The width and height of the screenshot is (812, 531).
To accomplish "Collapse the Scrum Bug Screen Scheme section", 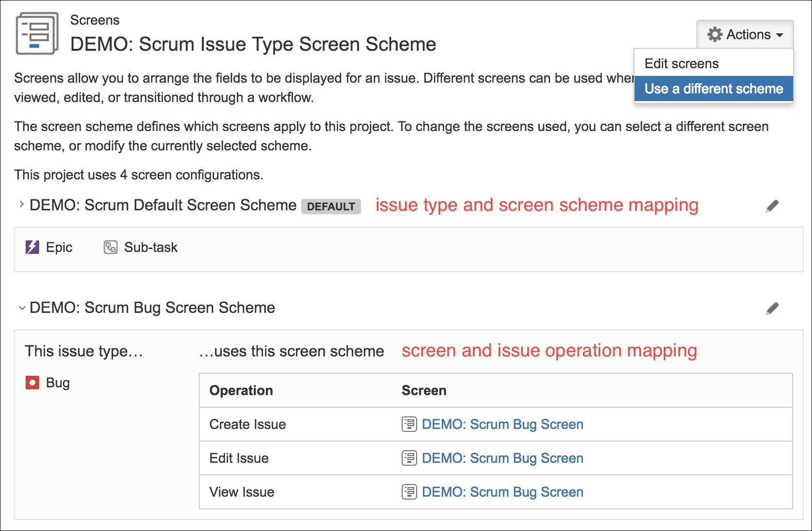I will pos(22,308).
